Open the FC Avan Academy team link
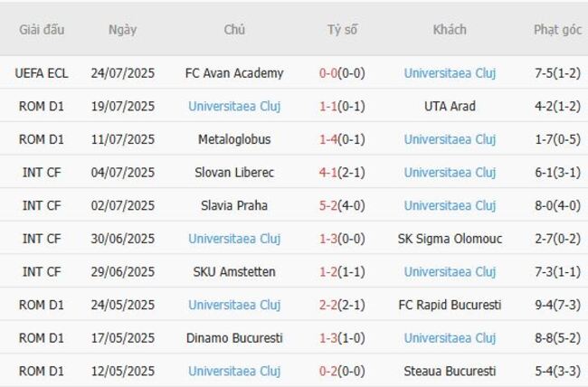 pos(234,73)
